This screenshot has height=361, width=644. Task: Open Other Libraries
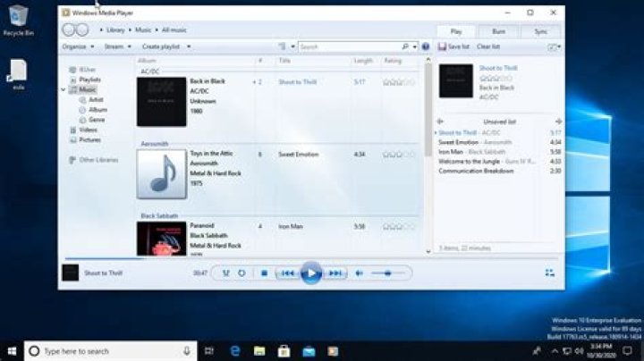coord(98,160)
